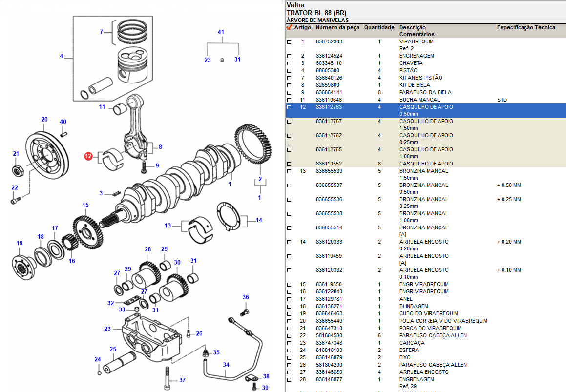This screenshot has height=392, width=566.
Task: Click the Quantidade column header
Action: point(379,27)
